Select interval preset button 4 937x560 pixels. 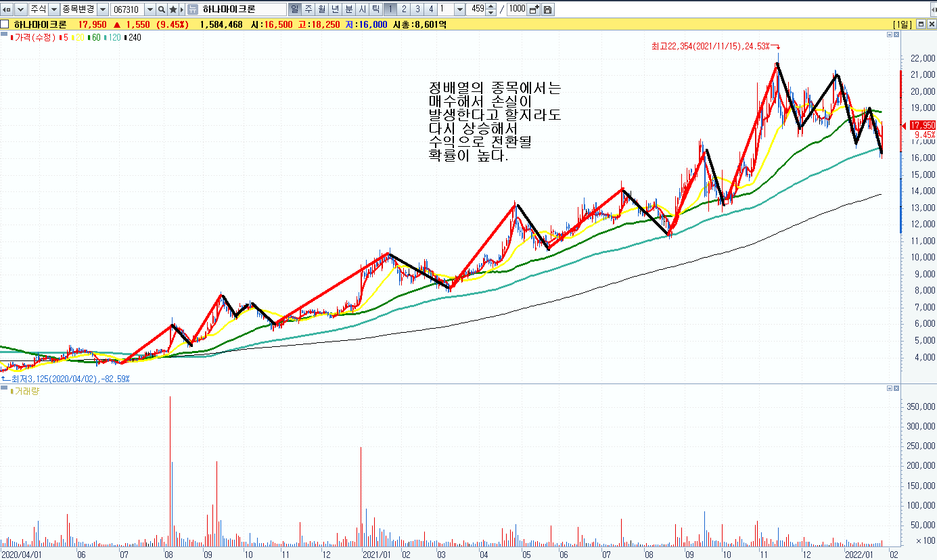(431, 9)
